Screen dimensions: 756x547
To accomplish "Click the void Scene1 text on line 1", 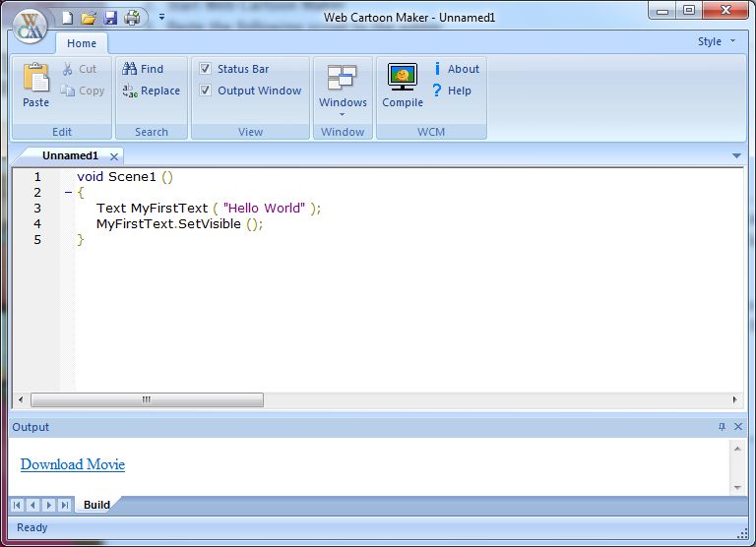I will (117, 177).
